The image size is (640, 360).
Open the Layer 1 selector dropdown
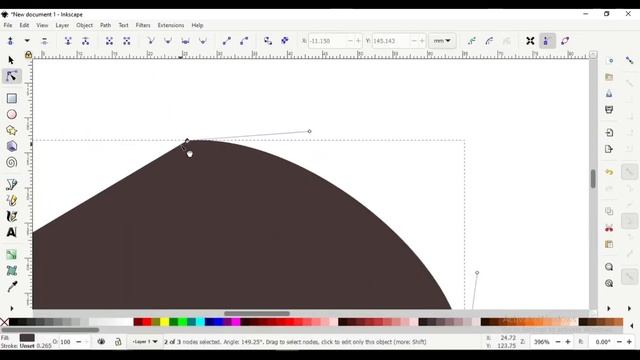pos(144,342)
